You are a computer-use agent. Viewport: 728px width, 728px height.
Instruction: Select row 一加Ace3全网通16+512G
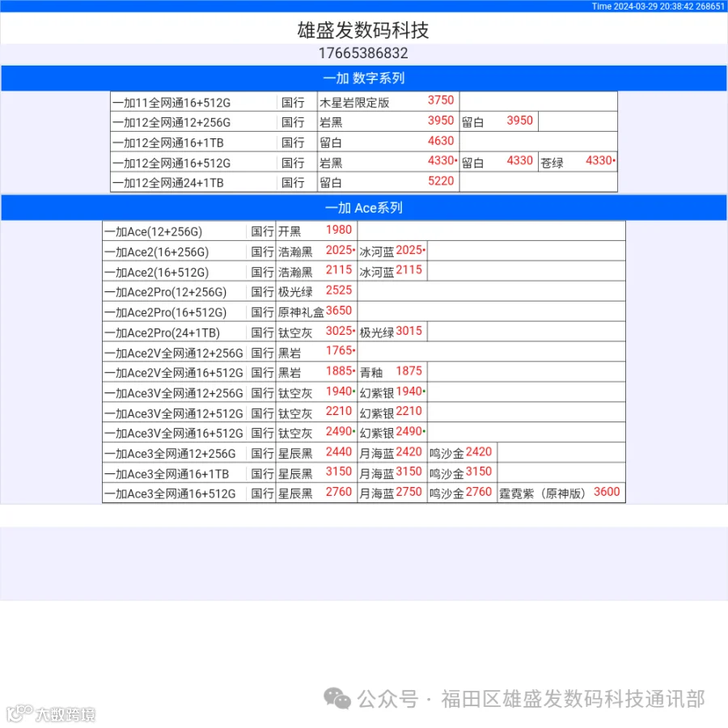point(364,493)
